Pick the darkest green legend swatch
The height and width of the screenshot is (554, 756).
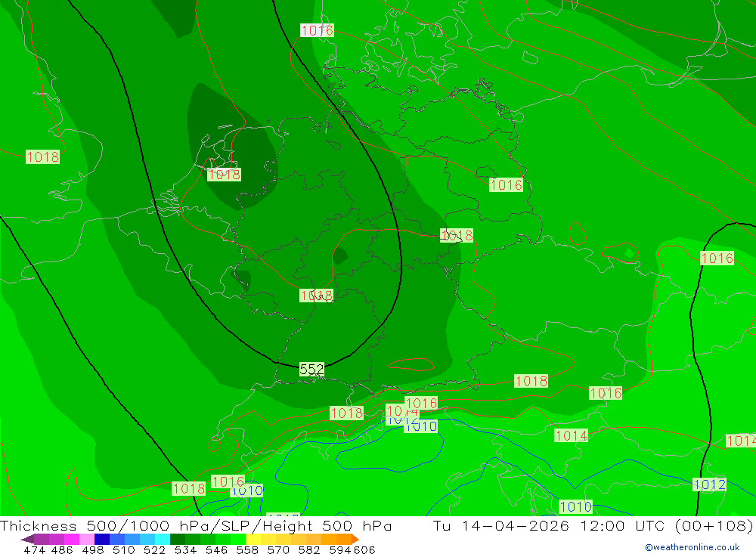click(176, 539)
